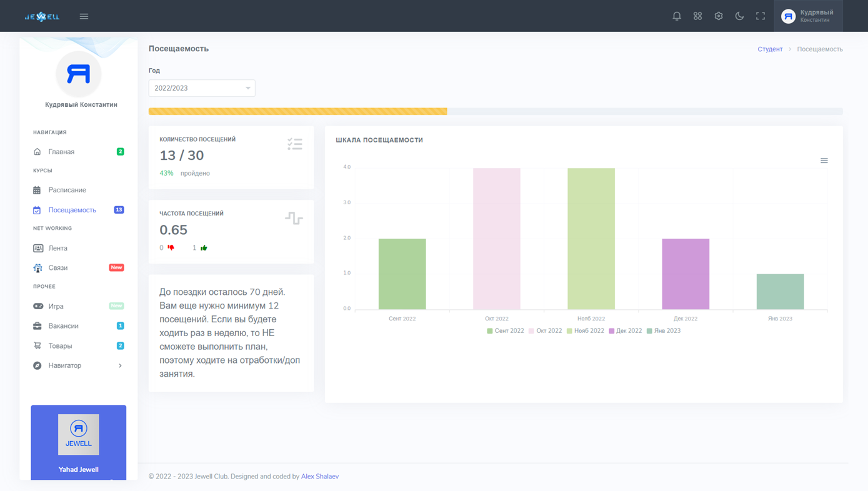Click the Нояб 2022 legend color swatch
868x491 pixels.
(569, 331)
